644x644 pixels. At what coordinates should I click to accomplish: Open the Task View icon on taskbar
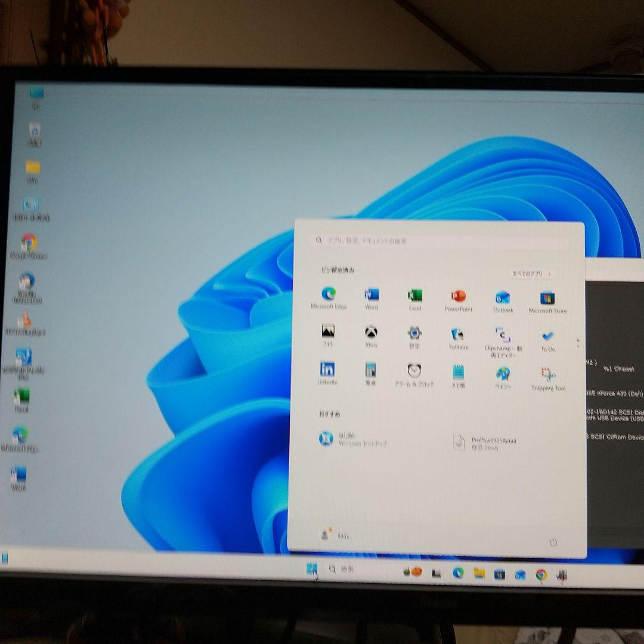click(436, 572)
